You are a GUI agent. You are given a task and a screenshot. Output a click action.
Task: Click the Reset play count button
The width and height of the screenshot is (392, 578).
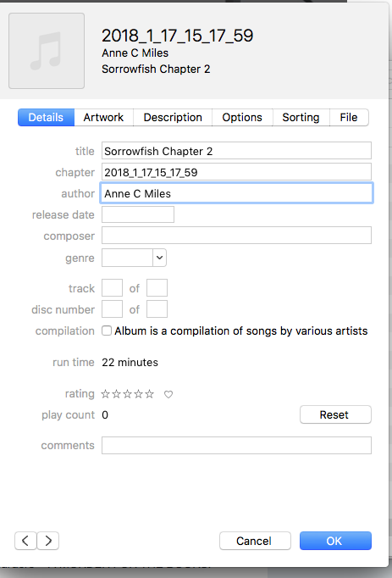click(335, 414)
